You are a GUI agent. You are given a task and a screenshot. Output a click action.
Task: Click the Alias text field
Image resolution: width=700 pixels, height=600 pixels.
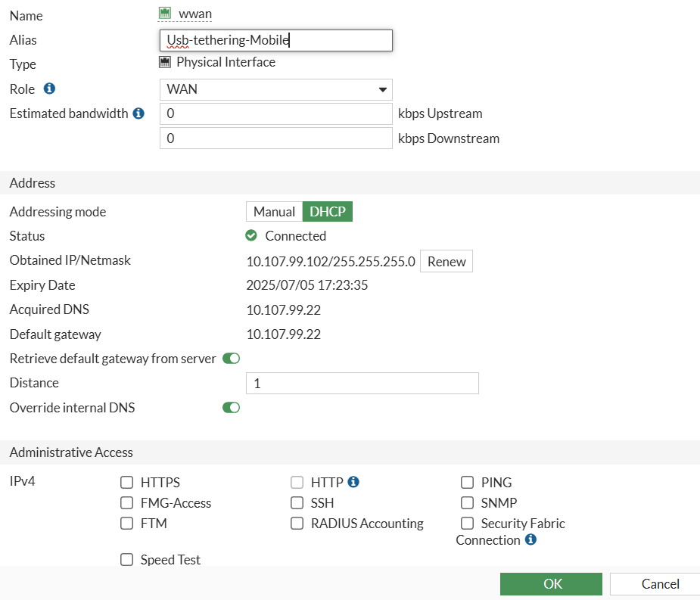pyautogui.click(x=276, y=40)
